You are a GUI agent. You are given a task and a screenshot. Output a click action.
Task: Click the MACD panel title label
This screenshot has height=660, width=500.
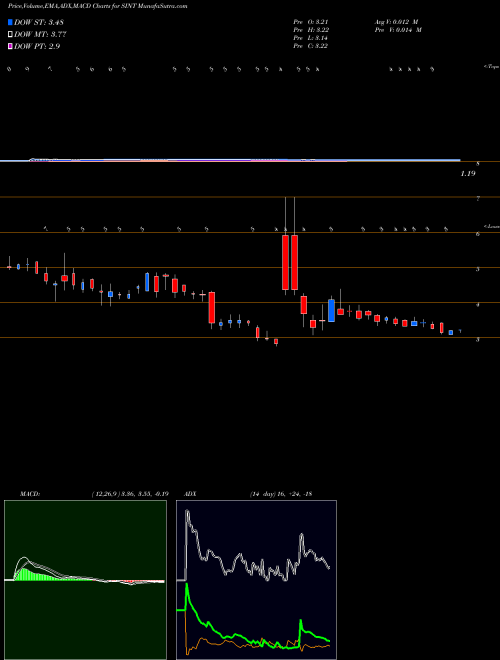click(x=29, y=494)
